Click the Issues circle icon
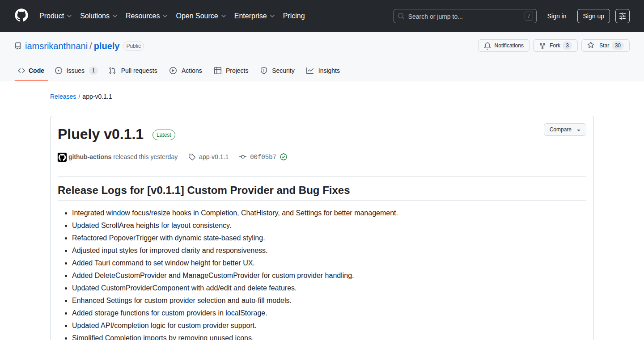 (x=59, y=71)
